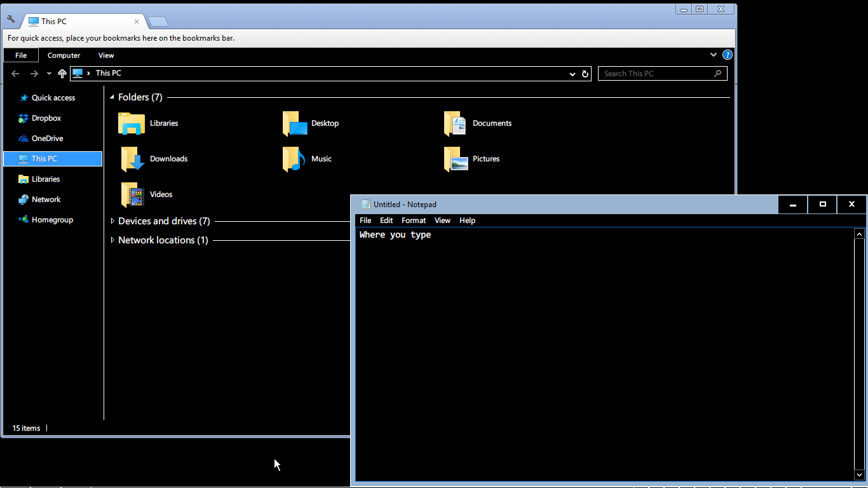This screenshot has width=868, height=488.
Task: Expand the ribbon with the chevron
Action: tap(714, 55)
